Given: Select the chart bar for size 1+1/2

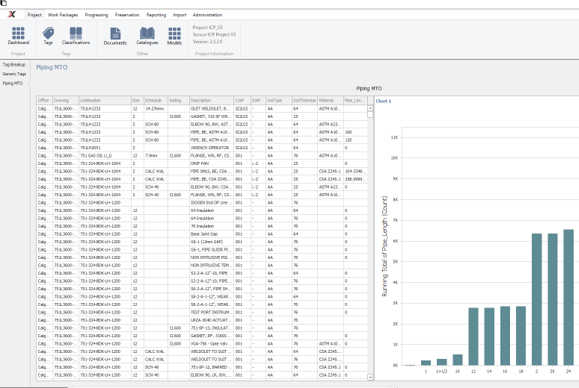Looking at the screenshot, I should 442,362.
